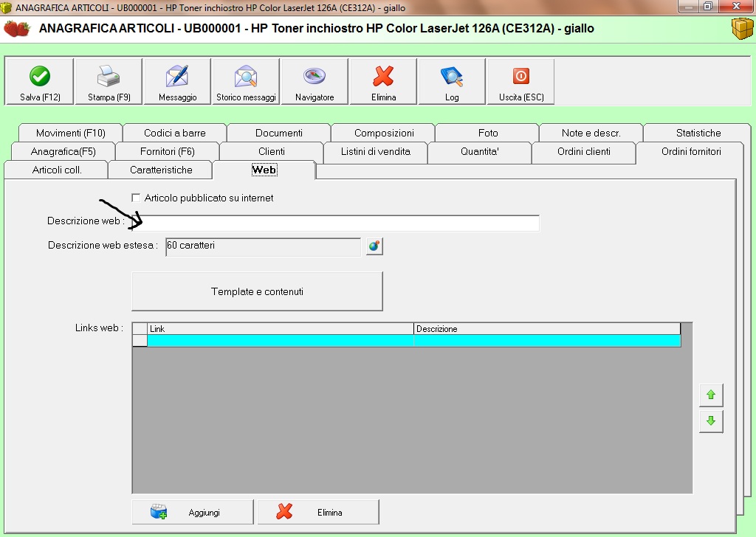Switch to Quantita' tab
The width and height of the screenshot is (756, 537).
480,152
